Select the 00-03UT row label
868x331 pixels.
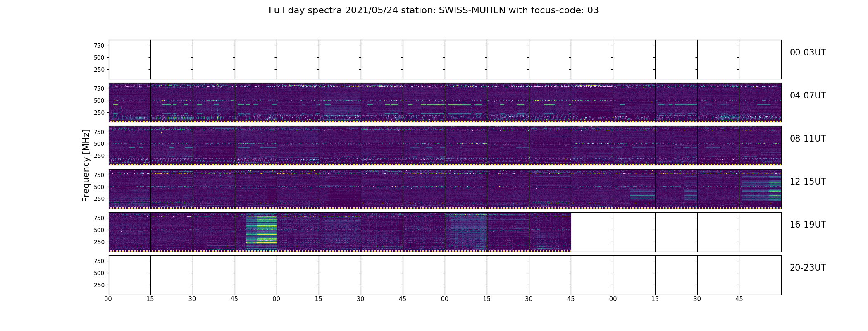click(808, 53)
